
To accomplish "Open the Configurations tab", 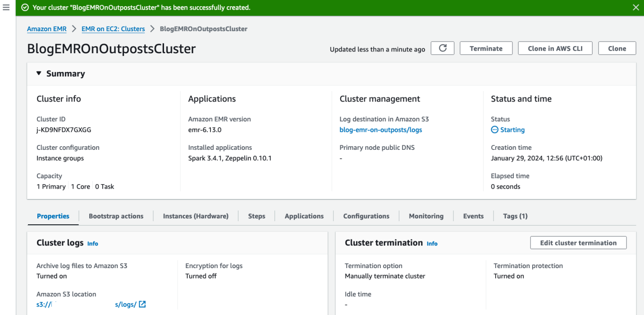I will (x=366, y=216).
